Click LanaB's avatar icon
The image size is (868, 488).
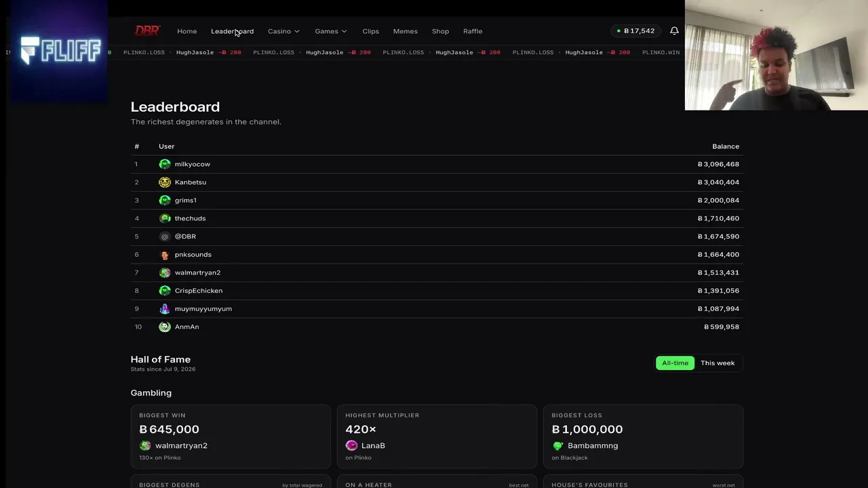tap(351, 445)
